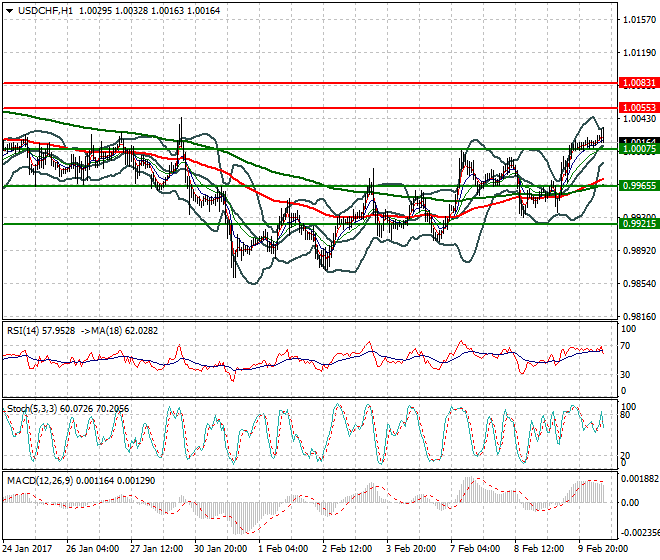
Task: Select the green 1.00075 price level label
Action: coord(639,149)
